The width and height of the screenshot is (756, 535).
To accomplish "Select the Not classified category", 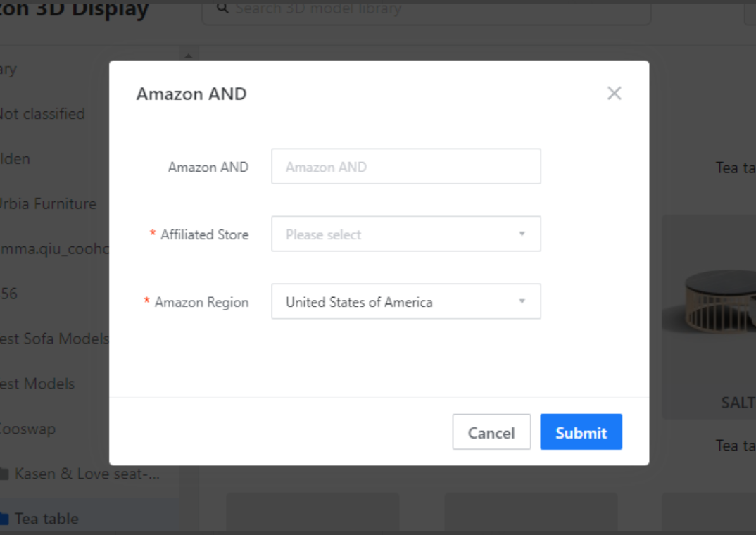I will click(41, 114).
